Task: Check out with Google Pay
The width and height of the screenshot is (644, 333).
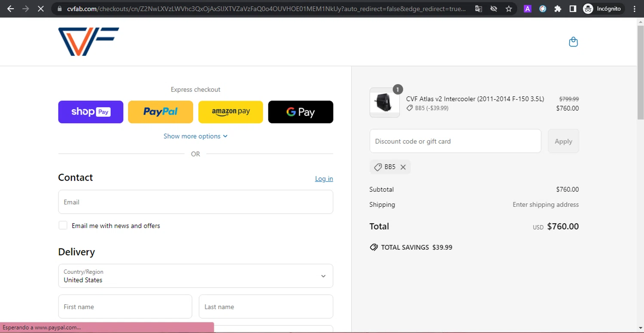Action: tap(301, 112)
